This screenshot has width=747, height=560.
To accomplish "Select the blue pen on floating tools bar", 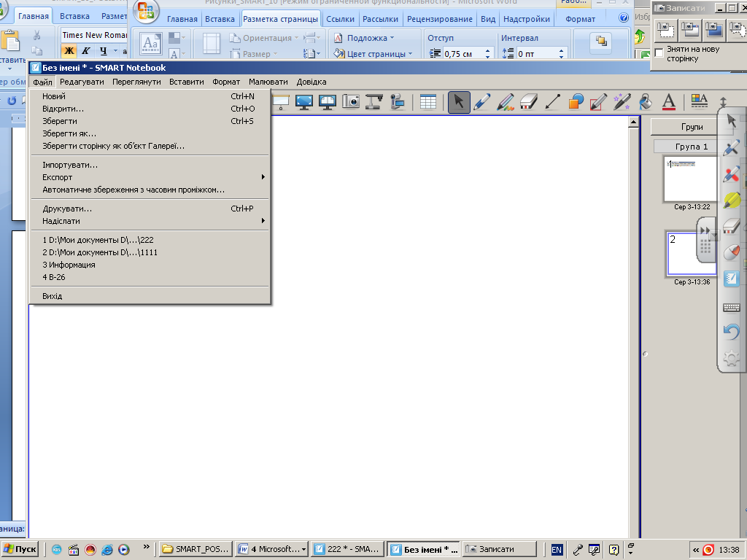I will 731,147.
